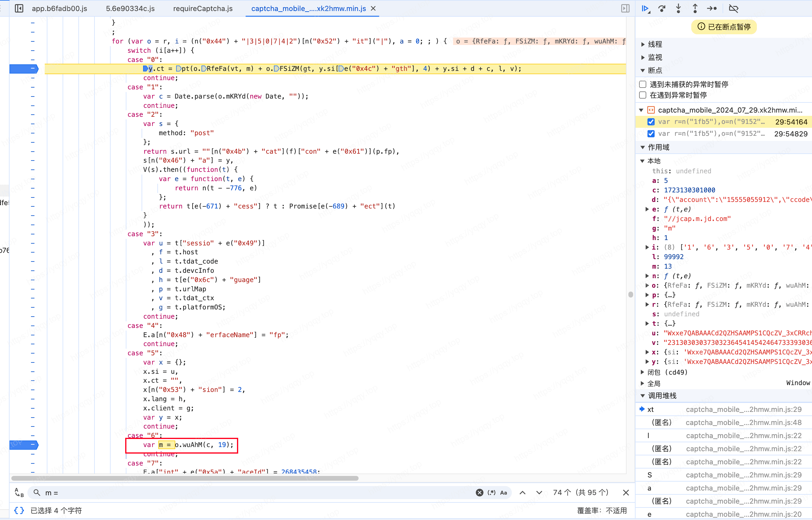Step into next function call
The image size is (812, 520).
678,8
